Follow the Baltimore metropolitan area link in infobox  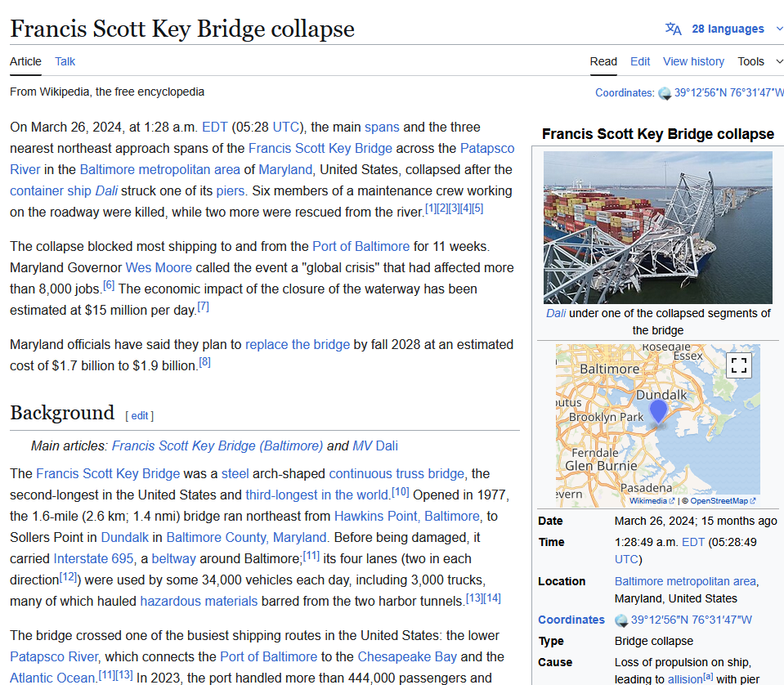click(685, 581)
